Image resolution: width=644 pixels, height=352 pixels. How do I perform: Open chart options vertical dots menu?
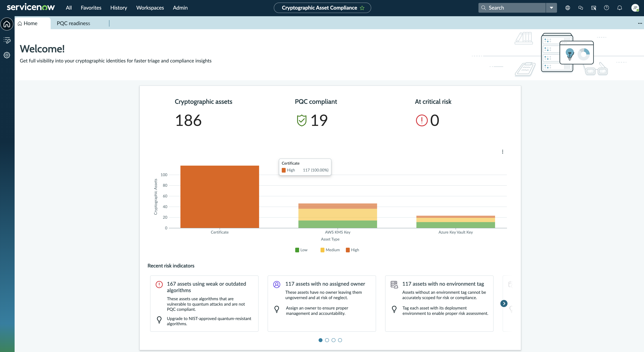point(502,152)
